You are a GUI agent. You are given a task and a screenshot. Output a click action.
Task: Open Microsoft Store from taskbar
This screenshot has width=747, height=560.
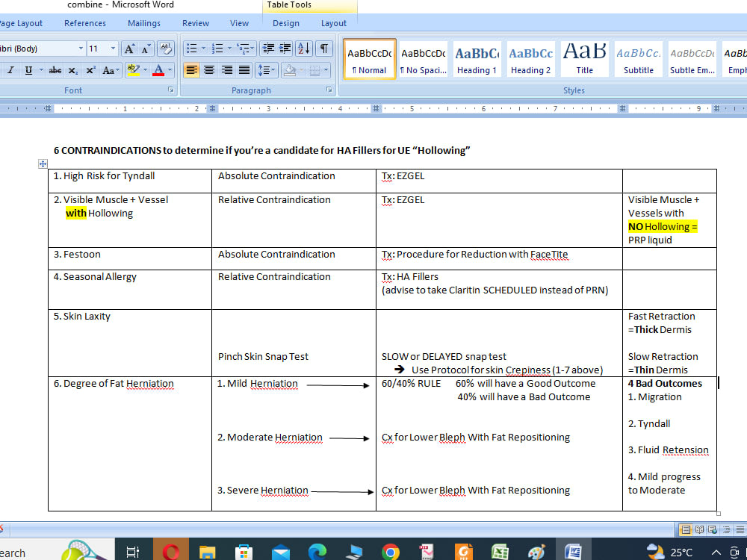(x=244, y=553)
